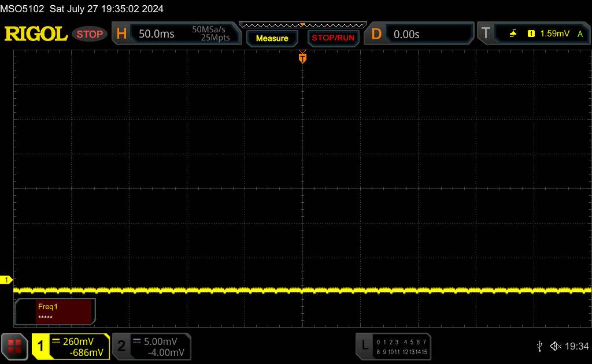Click the 0.00s delay value
This screenshot has width=592, height=364.
406,35
